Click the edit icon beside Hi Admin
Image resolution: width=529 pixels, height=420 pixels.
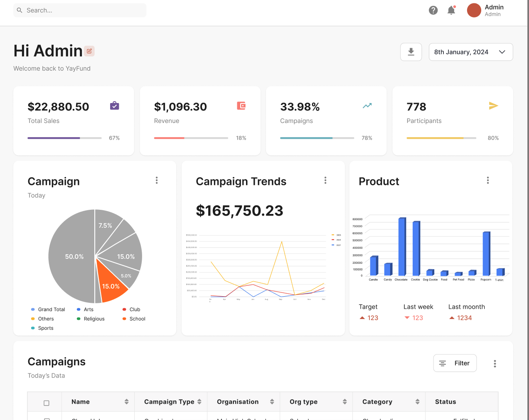pos(89,51)
